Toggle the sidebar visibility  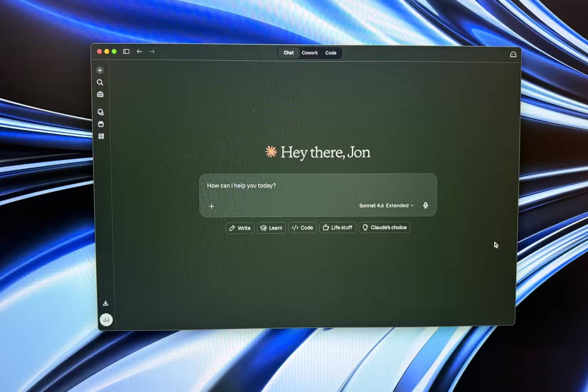(126, 51)
